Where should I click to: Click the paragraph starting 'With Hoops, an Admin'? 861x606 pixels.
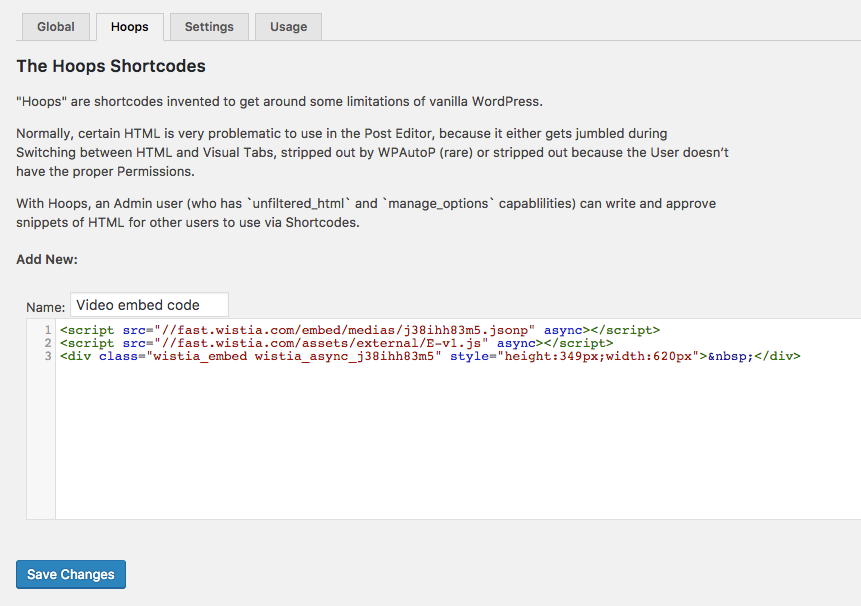(366, 213)
